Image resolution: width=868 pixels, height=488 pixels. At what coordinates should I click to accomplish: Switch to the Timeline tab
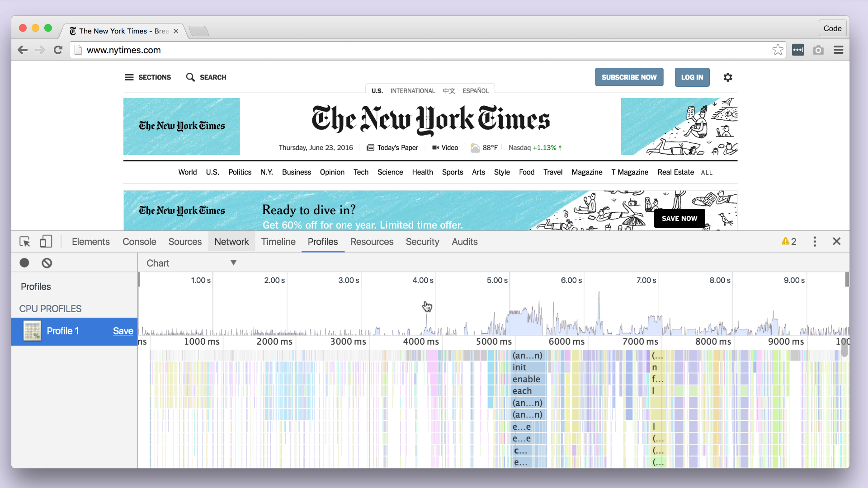pyautogui.click(x=278, y=242)
